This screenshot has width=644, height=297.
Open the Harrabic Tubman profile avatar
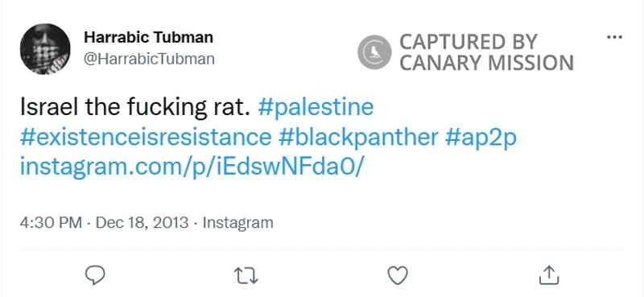tap(45, 49)
